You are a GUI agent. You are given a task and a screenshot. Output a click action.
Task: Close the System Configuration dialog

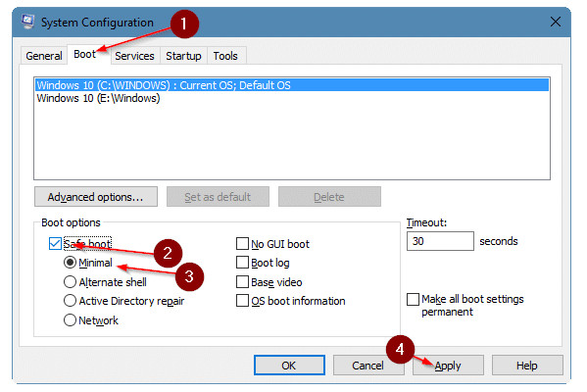click(556, 22)
